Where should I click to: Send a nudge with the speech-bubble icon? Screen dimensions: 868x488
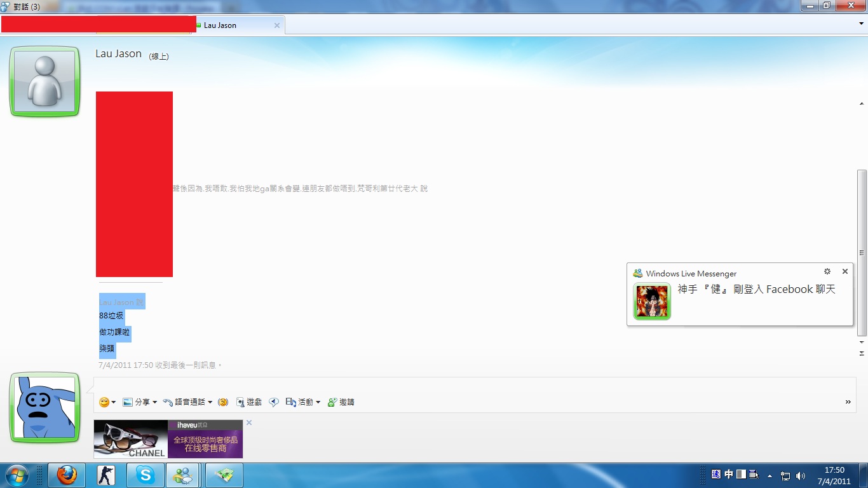274,402
